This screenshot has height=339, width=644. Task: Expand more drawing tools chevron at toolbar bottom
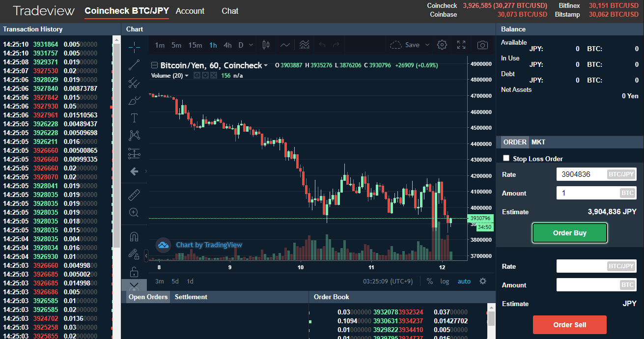134,285
